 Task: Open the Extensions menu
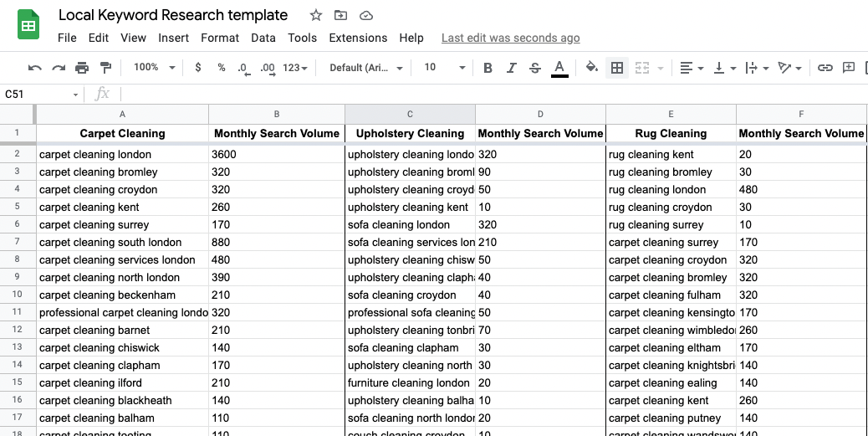tap(358, 38)
